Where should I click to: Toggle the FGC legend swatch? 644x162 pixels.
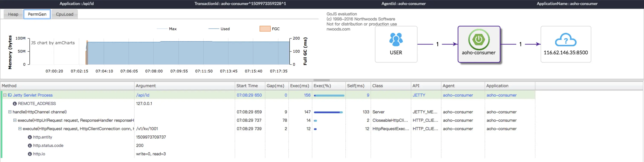(265, 29)
